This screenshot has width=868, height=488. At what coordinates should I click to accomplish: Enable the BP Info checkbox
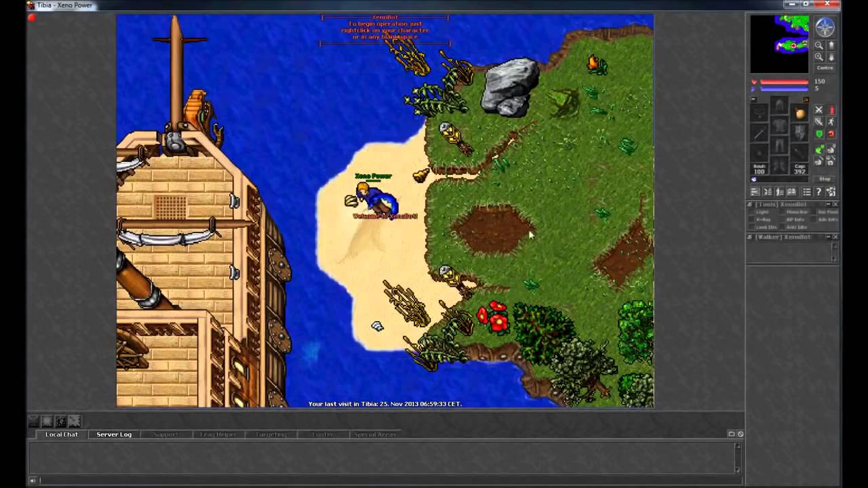(x=782, y=220)
